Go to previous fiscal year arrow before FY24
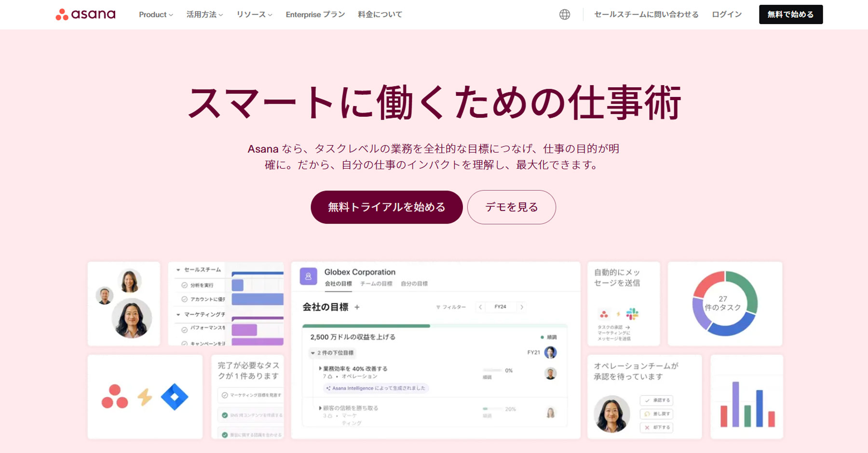Image resolution: width=868 pixels, height=453 pixels. point(480,307)
